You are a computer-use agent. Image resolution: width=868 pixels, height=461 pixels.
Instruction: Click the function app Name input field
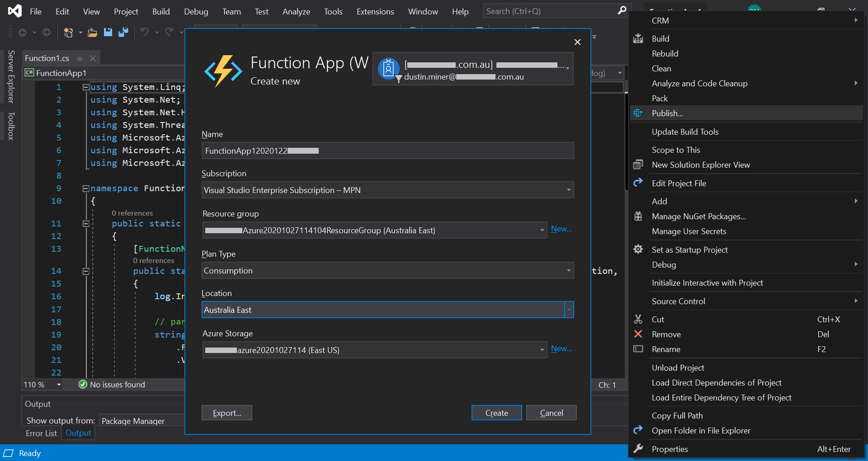[x=388, y=151]
